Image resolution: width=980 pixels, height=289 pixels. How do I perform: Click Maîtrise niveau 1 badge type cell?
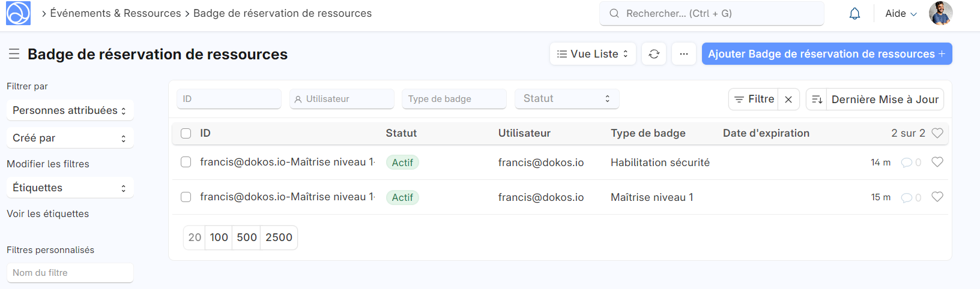652,197
